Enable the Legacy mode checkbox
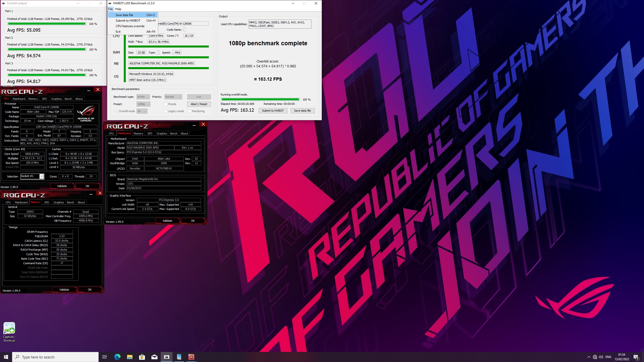Viewport: 644px width, 362px height. (166, 111)
